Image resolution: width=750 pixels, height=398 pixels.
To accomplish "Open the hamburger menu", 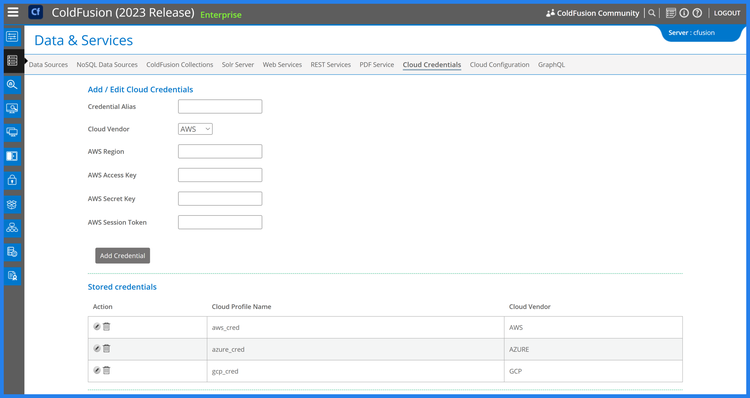I will point(13,12).
